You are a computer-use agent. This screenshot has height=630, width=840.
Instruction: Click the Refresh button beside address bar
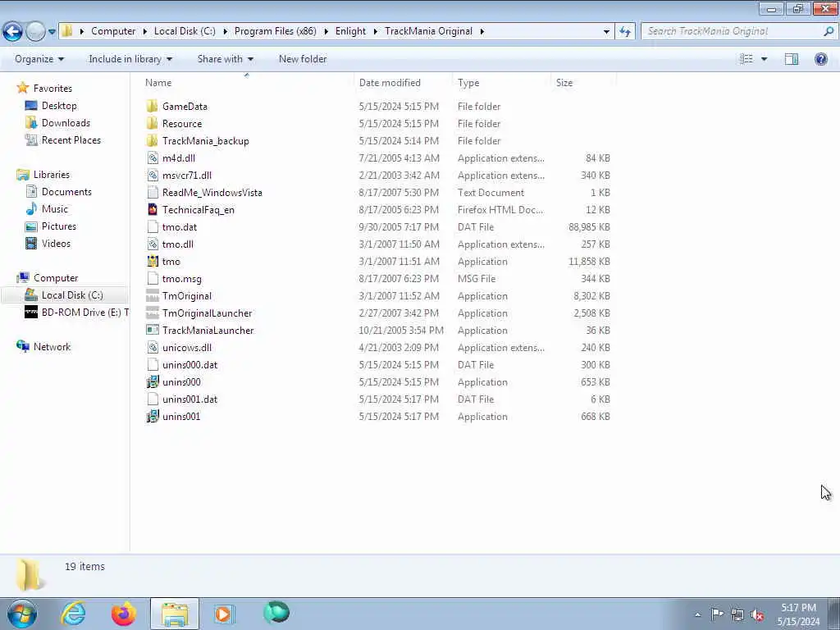click(624, 31)
